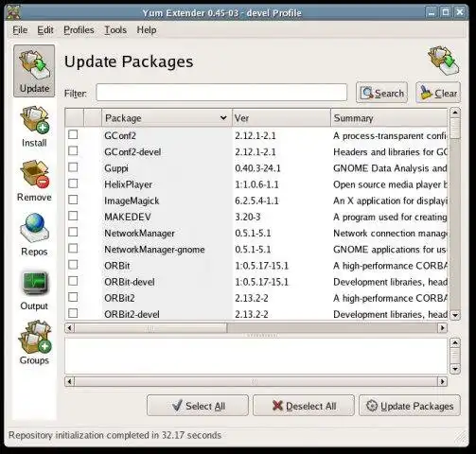The width and height of the screenshot is (476, 454).
Task: Mark MAKEDEV for update
Action: point(73,216)
